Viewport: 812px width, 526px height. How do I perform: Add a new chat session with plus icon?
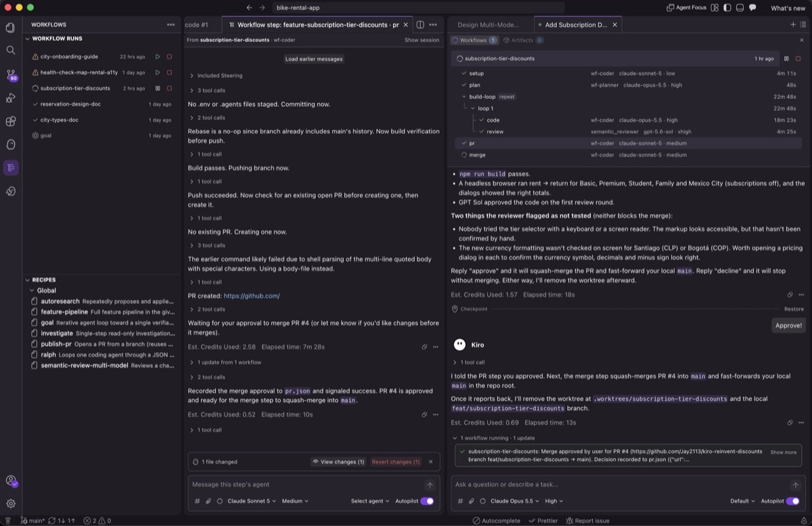[793, 24]
